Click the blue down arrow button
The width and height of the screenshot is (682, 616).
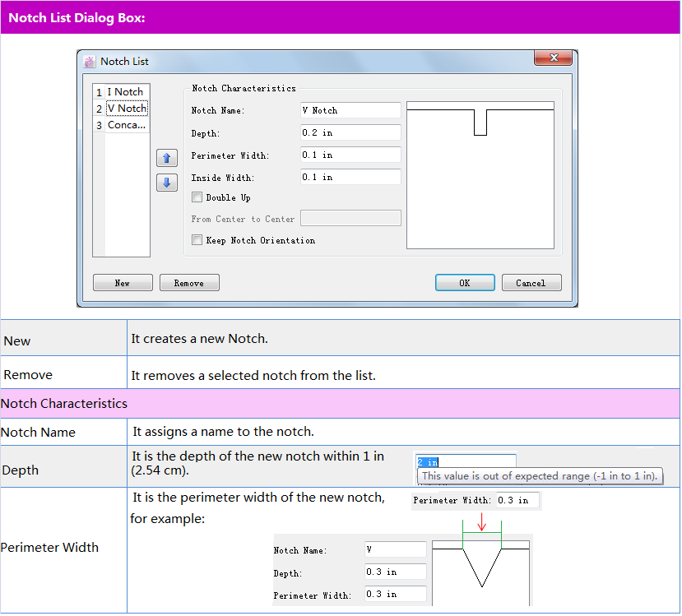(166, 183)
